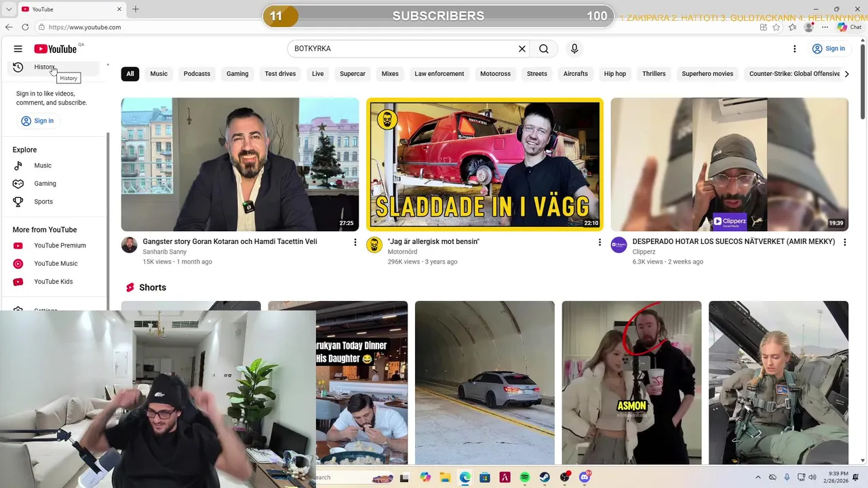Screen dimensions: 868x488
Task: Click Sign in button at top right
Action: click(x=829, y=49)
